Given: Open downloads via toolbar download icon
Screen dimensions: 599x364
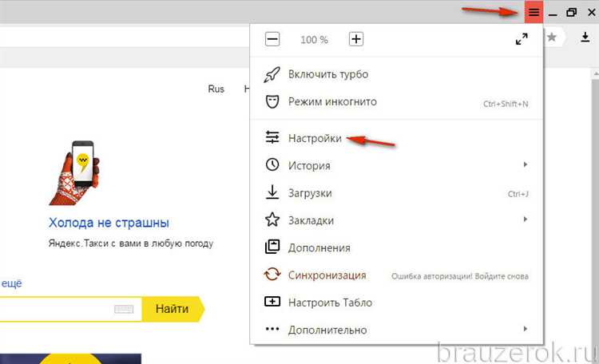Looking at the screenshot, I should click(585, 37).
